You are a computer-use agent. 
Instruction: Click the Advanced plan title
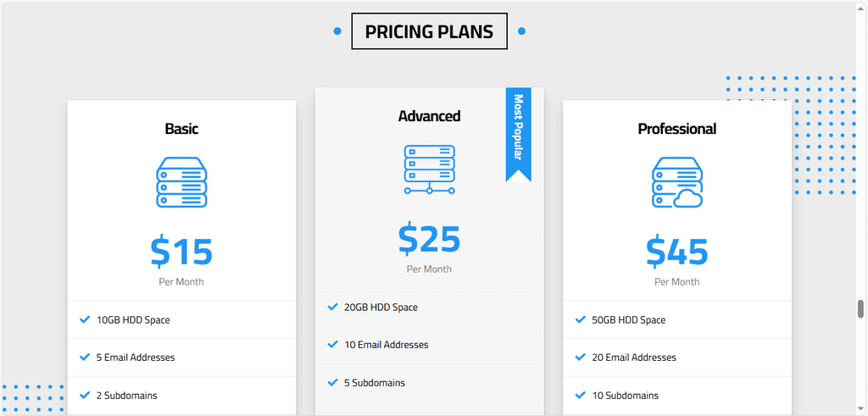point(429,116)
